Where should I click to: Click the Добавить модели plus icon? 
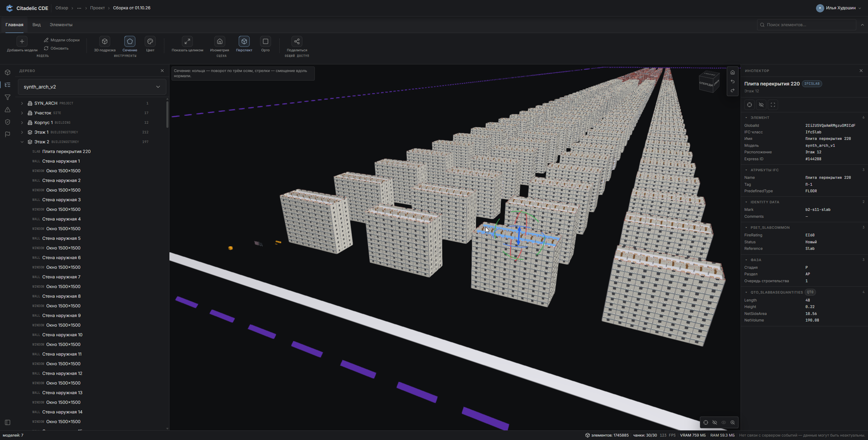coord(22,41)
